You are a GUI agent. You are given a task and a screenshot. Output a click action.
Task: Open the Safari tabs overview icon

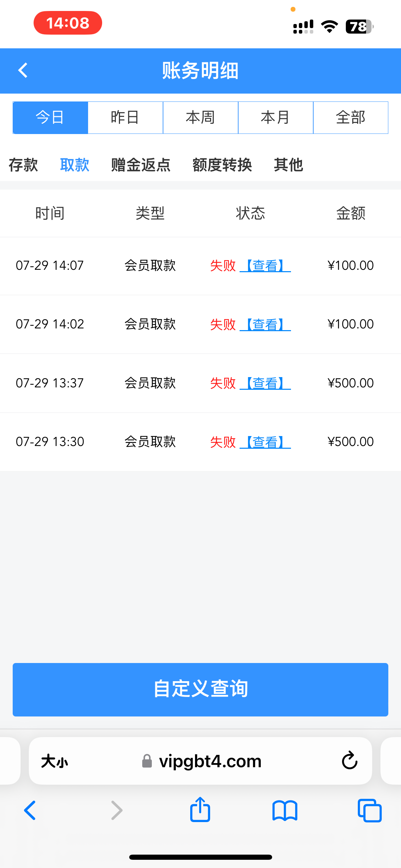[369, 811]
